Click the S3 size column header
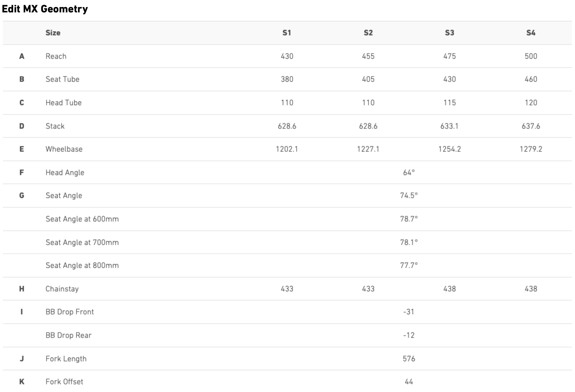The height and width of the screenshot is (392, 575). coord(450,33)
